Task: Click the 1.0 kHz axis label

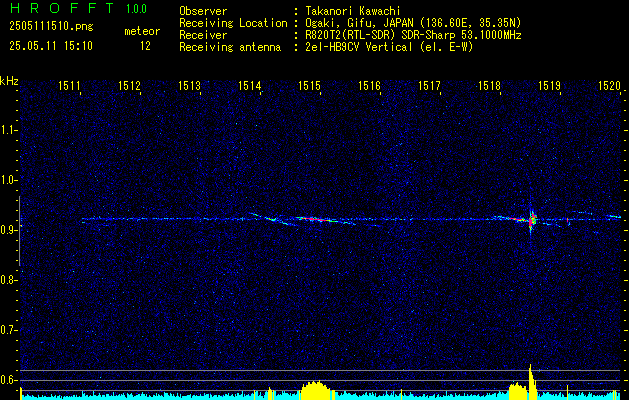Action: 8,180
